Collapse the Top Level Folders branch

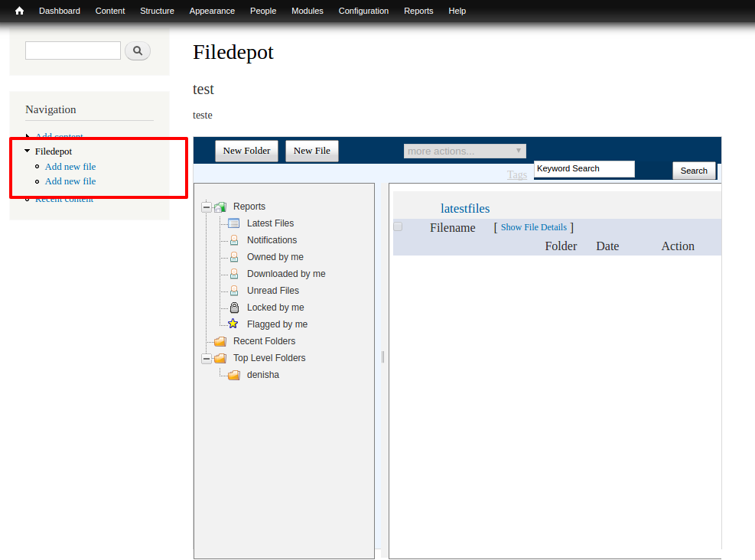(206, 357)
